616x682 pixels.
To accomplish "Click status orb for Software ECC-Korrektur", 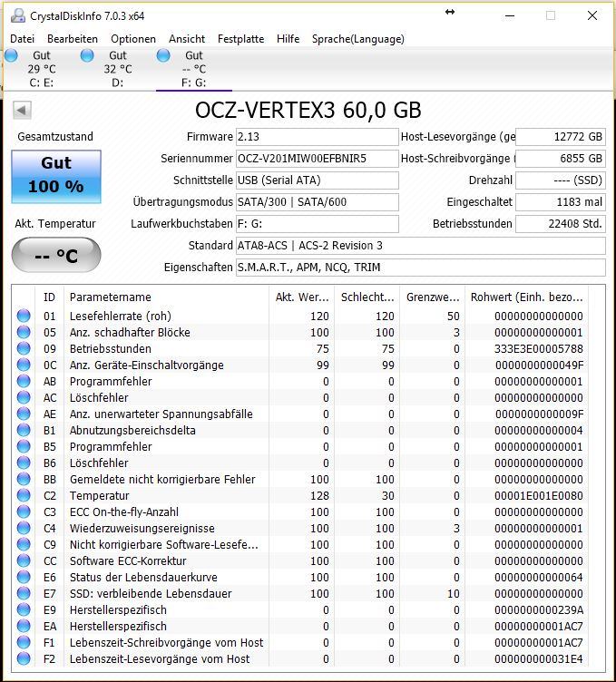I will coord(24,560).
